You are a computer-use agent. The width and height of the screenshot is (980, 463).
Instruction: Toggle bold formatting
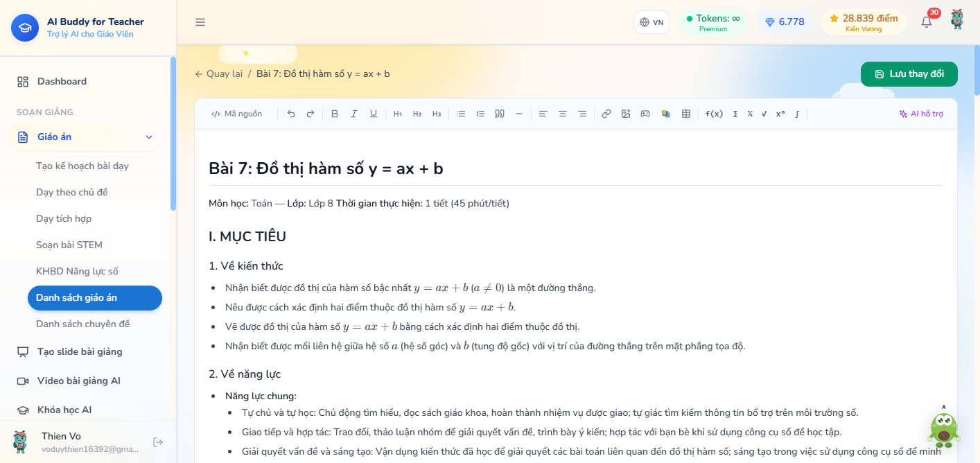click(335, 114)
